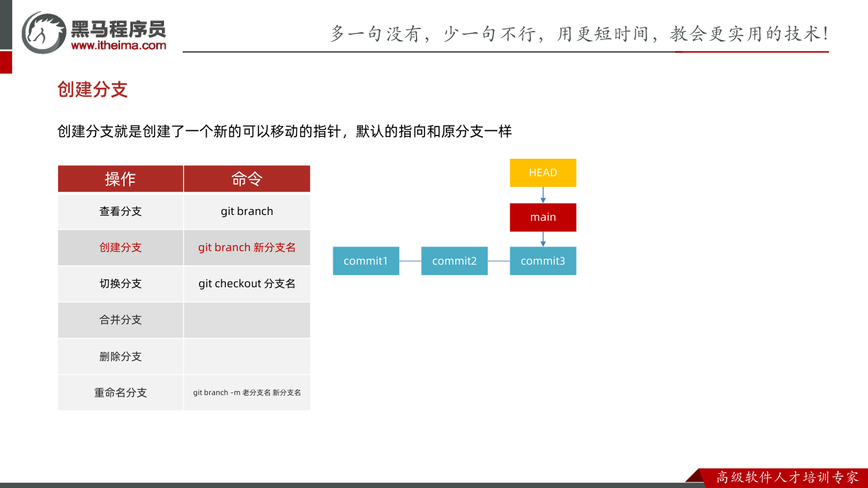Select the 'git branch 新分支名' cell

coord(247,247)
